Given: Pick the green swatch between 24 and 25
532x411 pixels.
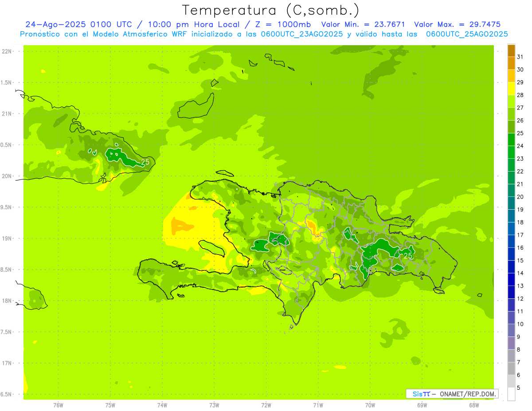Looking at the screenshot, I should 511,140.
